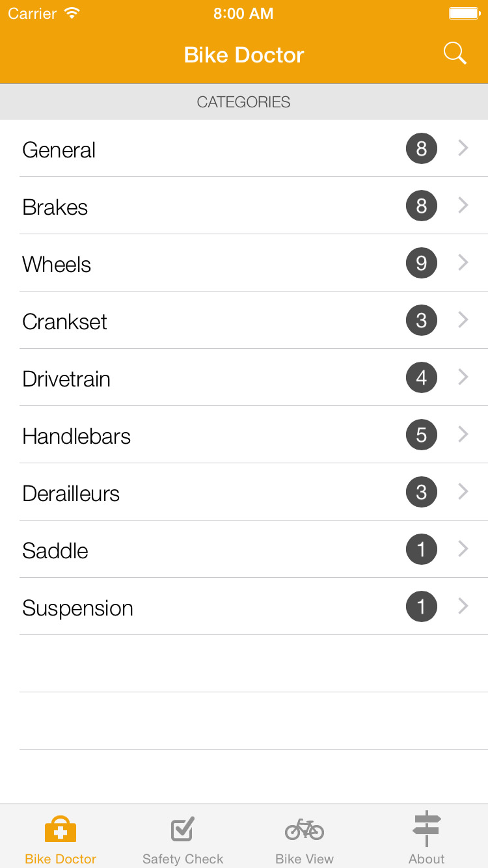
Task: Expand the Crankset category chevron
Action: [x=463, y=321]
